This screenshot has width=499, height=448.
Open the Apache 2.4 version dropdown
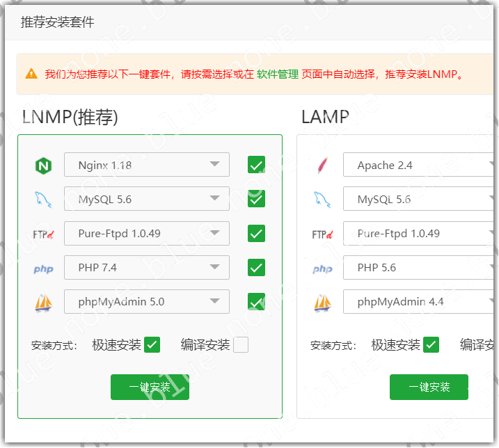419,165
